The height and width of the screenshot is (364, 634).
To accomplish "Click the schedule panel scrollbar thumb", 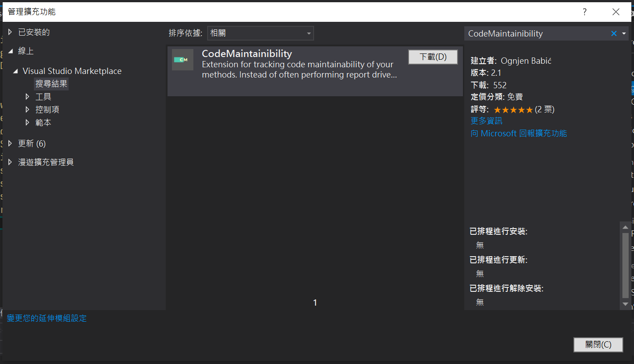I will click(x=625, y=265).
